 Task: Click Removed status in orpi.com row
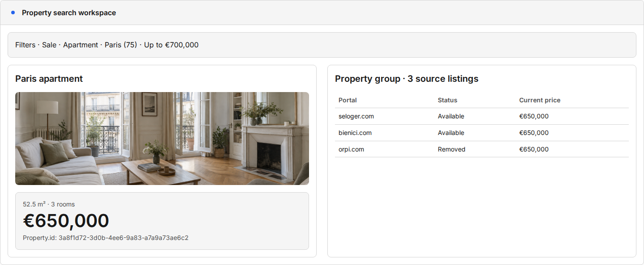[451, 149]
